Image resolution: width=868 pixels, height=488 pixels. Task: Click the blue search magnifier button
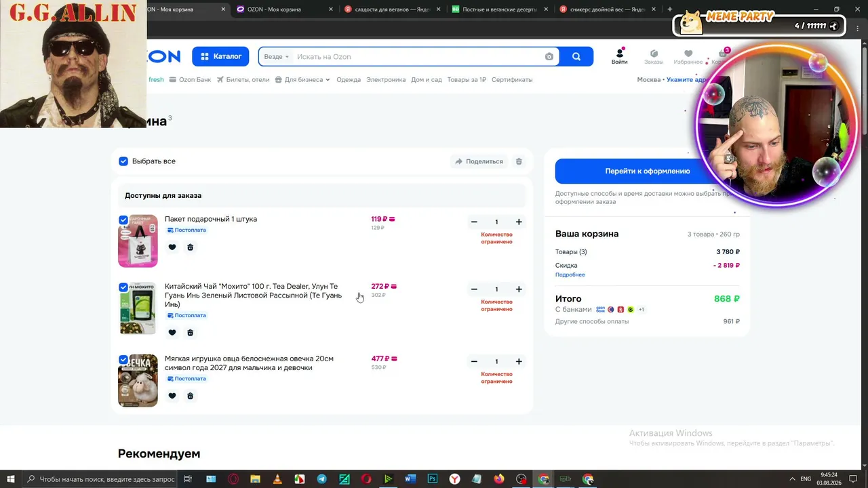pyautogui.click(x=576, y=57)
